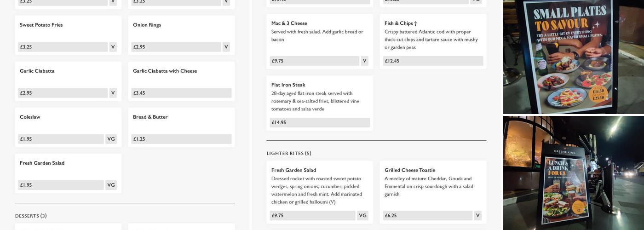Click the VG badge on the £1.95 side salad
The height and width of the screenshot is (230, 644).
click(111, 185)
